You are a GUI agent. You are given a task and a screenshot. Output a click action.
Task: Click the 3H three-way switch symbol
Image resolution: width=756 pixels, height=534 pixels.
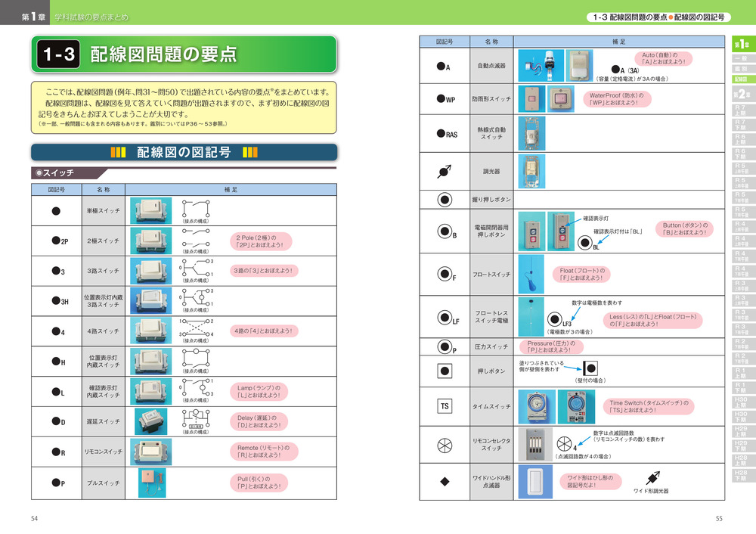pyautogui.click(x=59, y=301)
